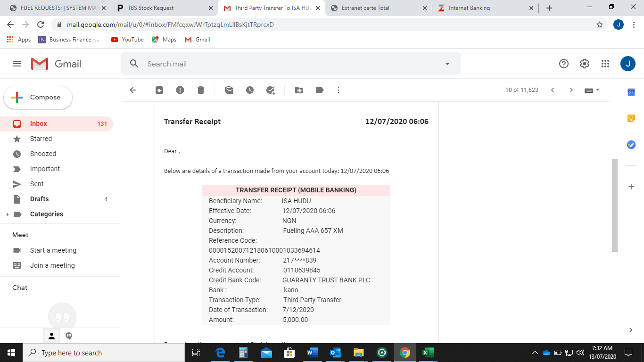Open Google account avatar J in Gmail
This screenshot has width=644, height=362.
(628, 64)
